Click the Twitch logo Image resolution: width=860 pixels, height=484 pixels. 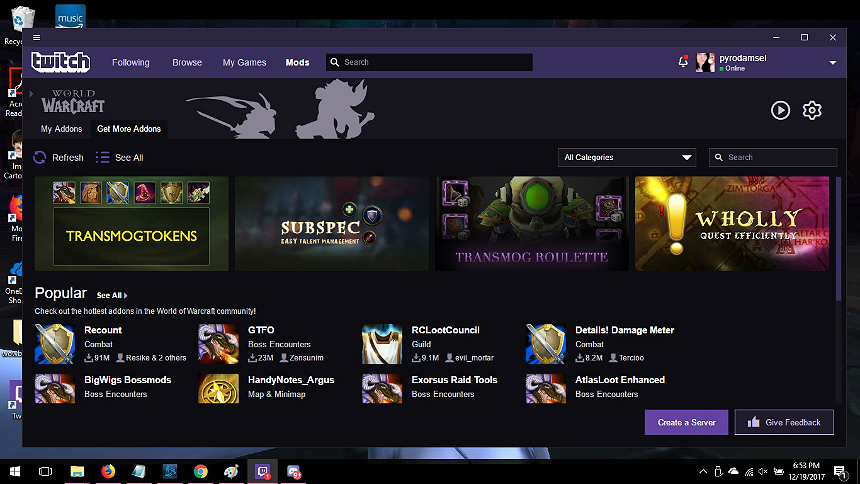point(60,62)
